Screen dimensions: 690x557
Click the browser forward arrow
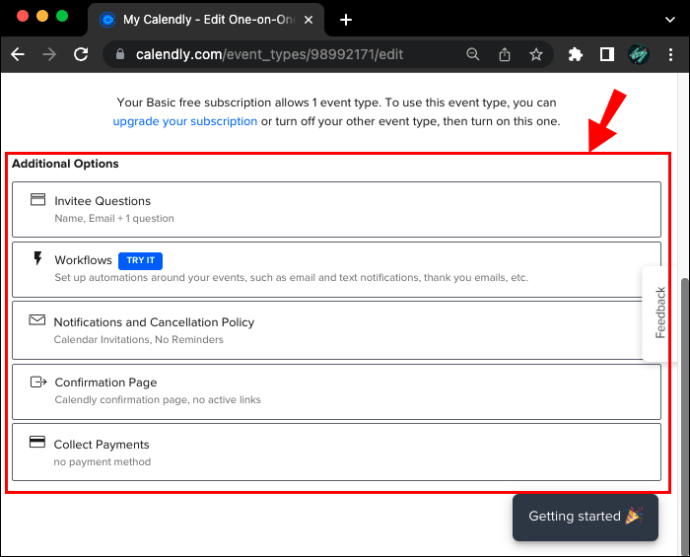(49, 55)
